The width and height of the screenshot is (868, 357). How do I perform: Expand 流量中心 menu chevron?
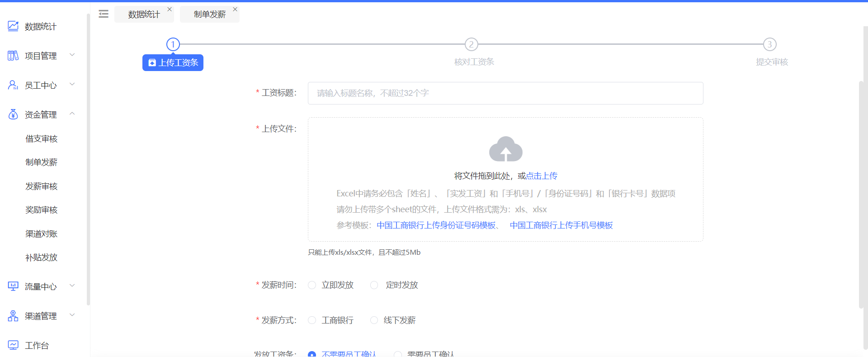[x=72, y=286]
